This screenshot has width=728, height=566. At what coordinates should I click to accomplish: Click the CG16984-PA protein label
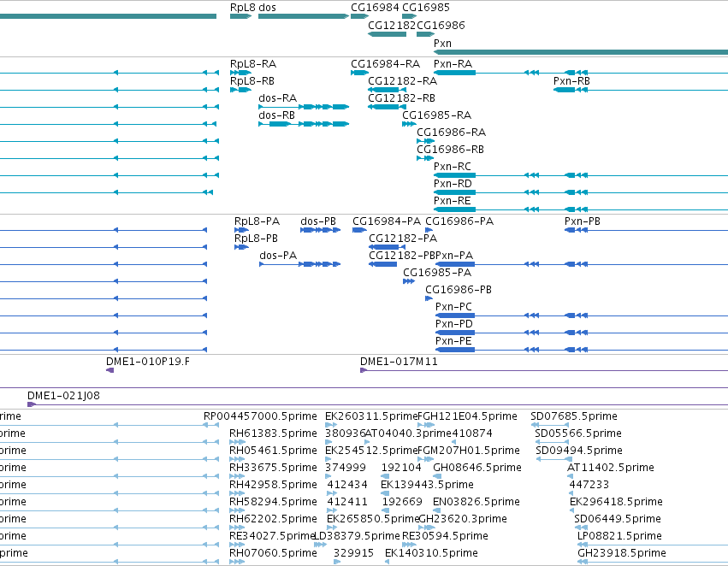coord(387,221)
